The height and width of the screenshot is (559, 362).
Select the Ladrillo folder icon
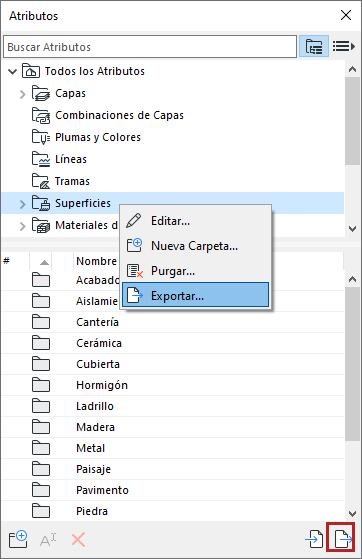[41, 406]
